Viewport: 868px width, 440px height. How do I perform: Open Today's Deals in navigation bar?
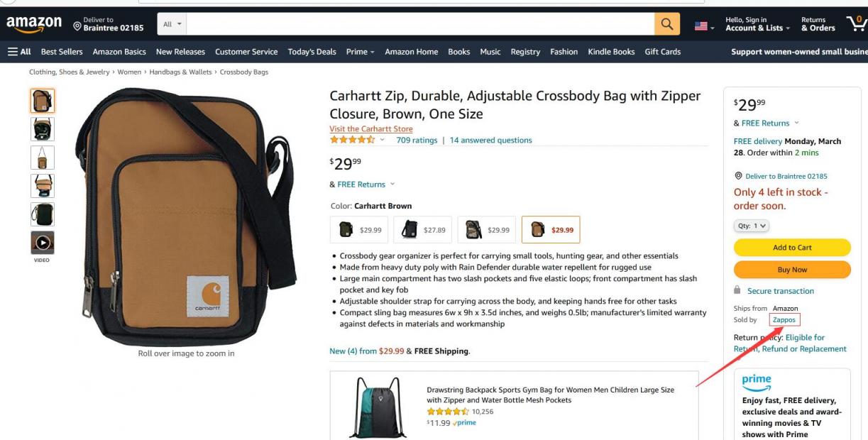click(312, 52)
